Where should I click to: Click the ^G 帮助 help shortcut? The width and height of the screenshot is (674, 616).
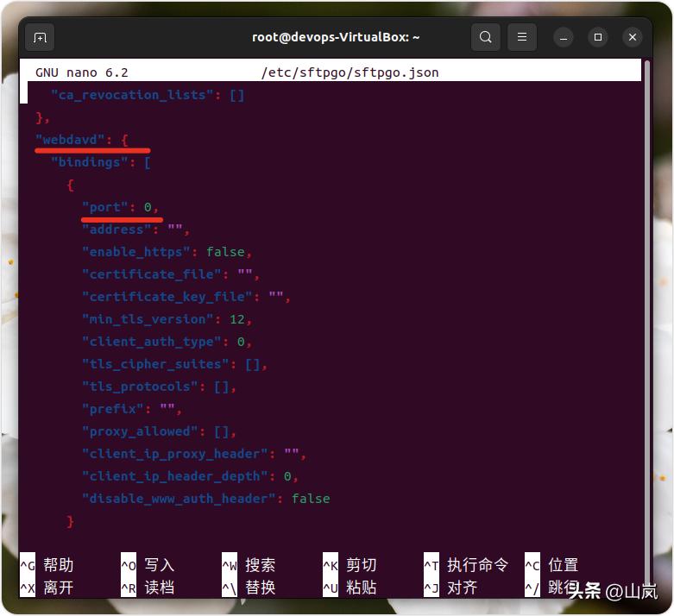[47, 565]
